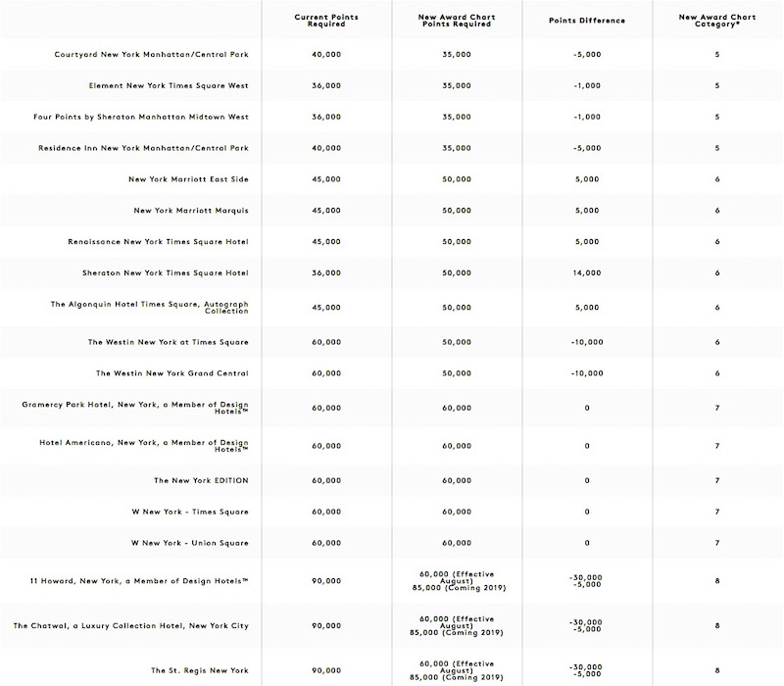This screenshot has width=784, height=686.
Task: Click 36,000 current points for Element row
Action: 326,85
